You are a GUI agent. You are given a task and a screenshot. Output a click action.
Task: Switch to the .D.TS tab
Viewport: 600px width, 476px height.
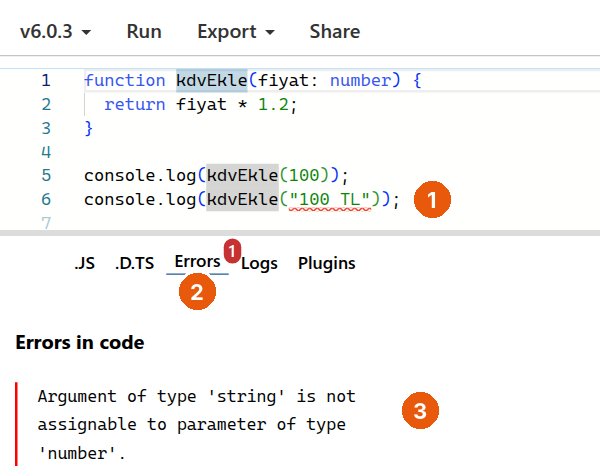(134, 263)
